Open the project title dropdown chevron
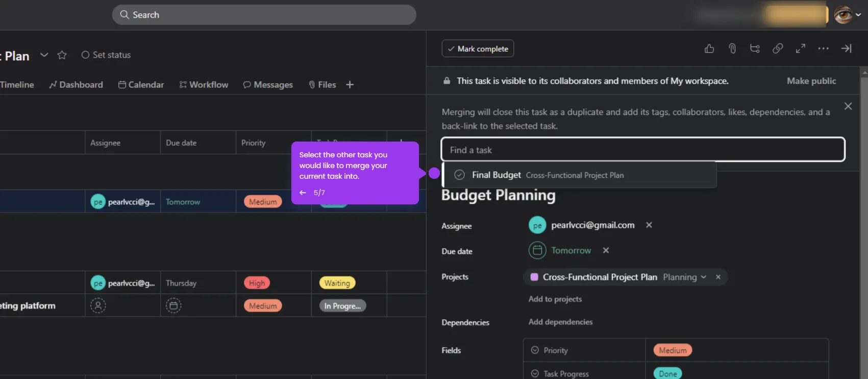 coord(44,55)
